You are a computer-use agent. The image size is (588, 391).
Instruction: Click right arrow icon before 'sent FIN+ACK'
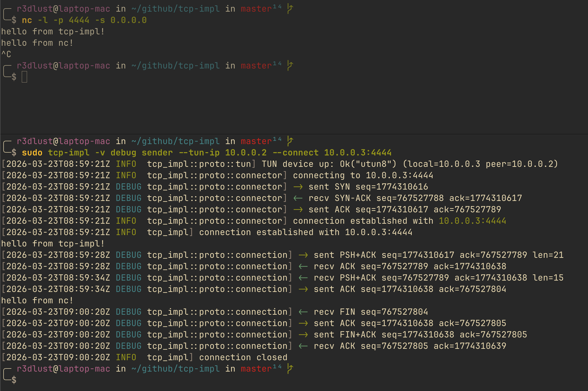pyautogui.click(x=303, y=335)
